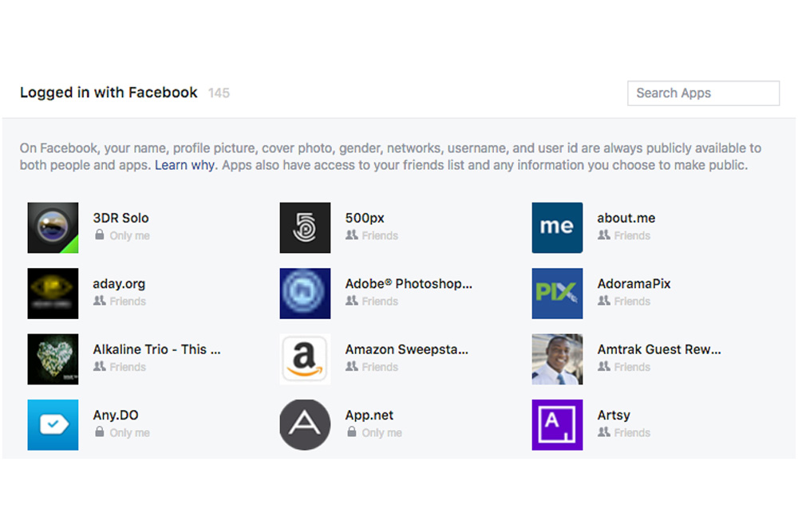Click the Amazon Sweepstakes app icon
The width and height of the screenshot is (798, 532).
[x=305, y=359]
